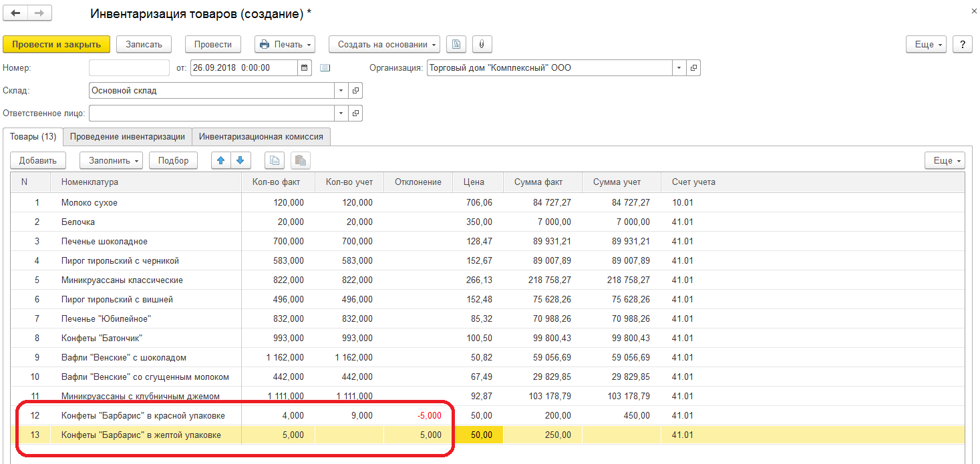Open the Основной склад record with the open icon
980x464 pixels.
point(356,91)
